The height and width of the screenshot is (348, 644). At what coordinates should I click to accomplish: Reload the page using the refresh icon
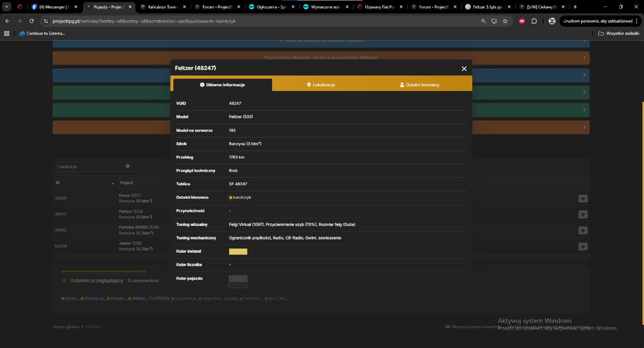click(31, 21)
